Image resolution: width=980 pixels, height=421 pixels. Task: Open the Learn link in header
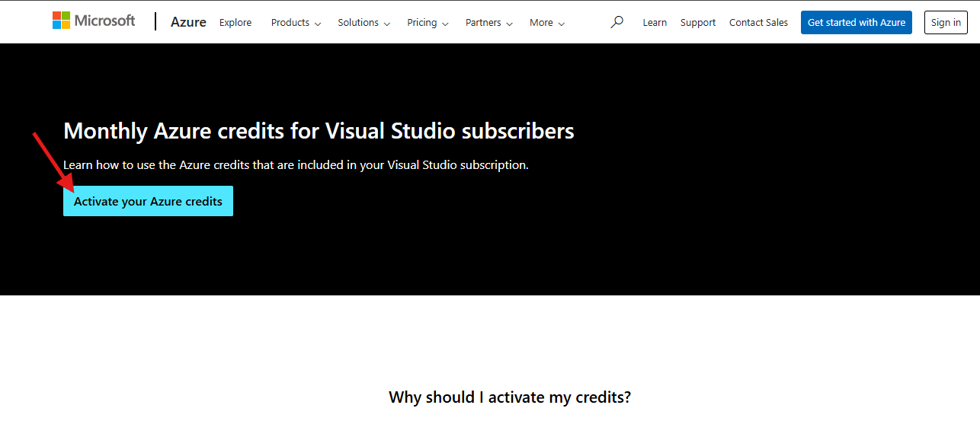click(655, 23)
